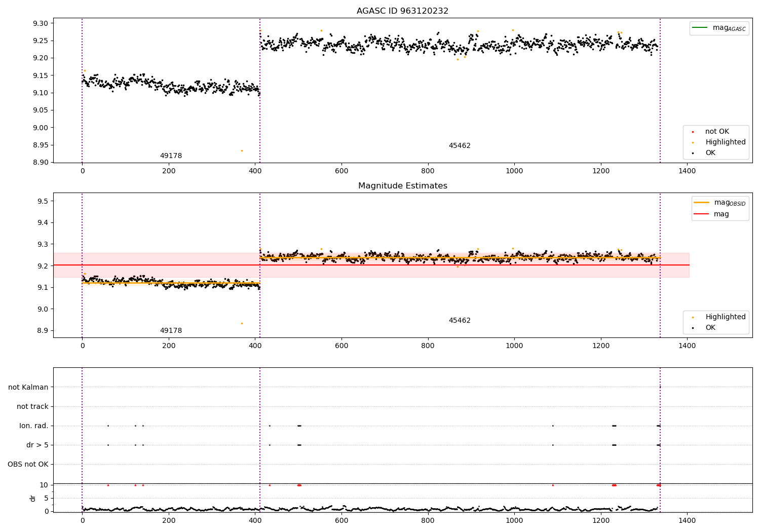
Task: Click the 9.30 tick on the top plot
Action: [41, 23]
